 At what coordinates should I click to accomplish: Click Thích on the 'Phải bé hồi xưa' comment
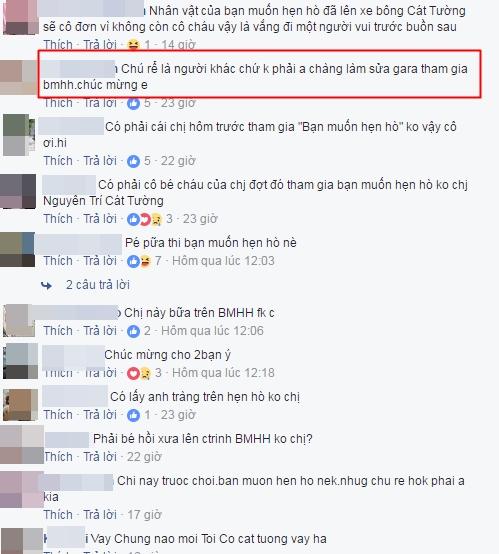(x=58, y=457)
